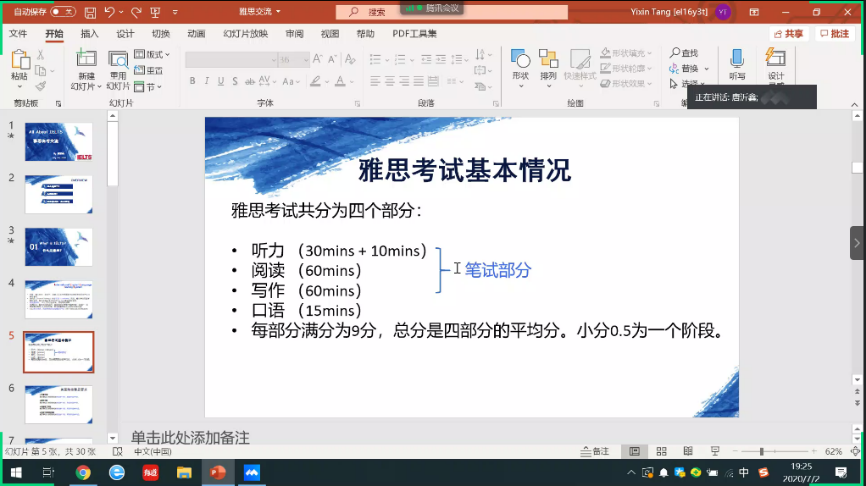Open File Explorer from taskbar
This screenshot has width=866, height=486.
point(184,473)
